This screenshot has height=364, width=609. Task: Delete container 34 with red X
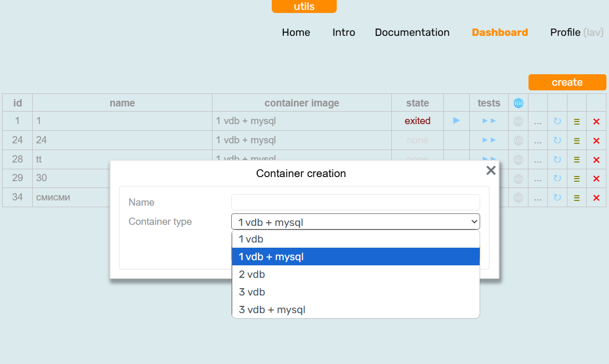596,198
